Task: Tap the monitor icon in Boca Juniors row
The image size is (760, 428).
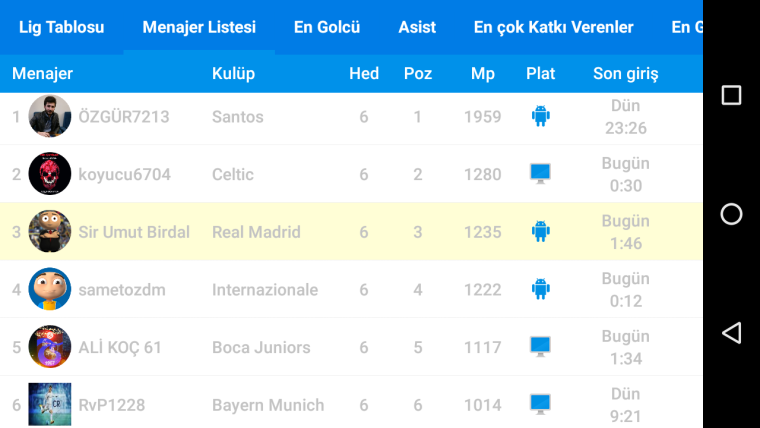Action: click(x=540, y=347)
